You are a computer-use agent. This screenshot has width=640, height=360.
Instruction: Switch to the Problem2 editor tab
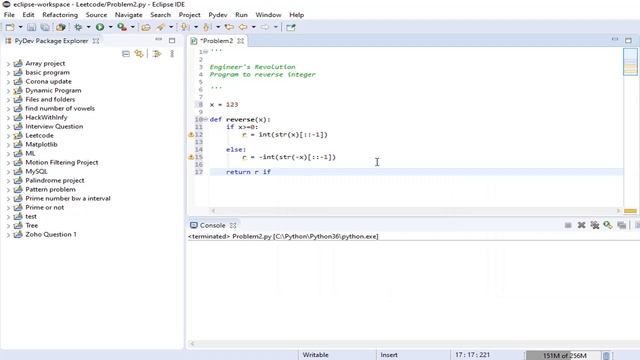tap(216, 41)
